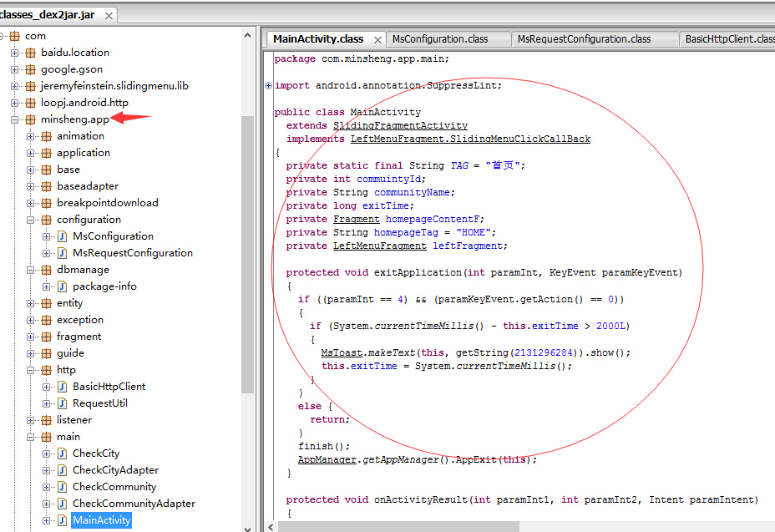Image resolution: width=775 pixels, height=532 pixels.
Task: Collapse the main package node
Action: click(30, 437)
